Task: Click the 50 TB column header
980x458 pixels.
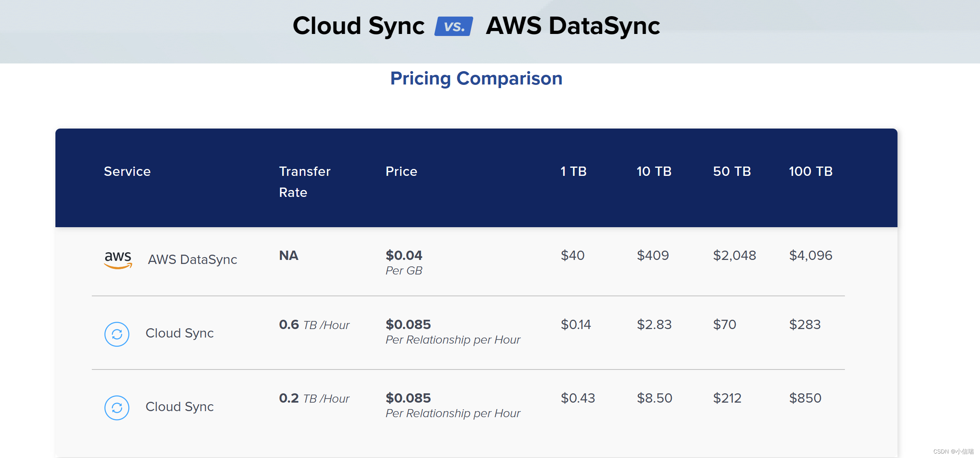Action: pyautogui.click(x=732, y=171)
